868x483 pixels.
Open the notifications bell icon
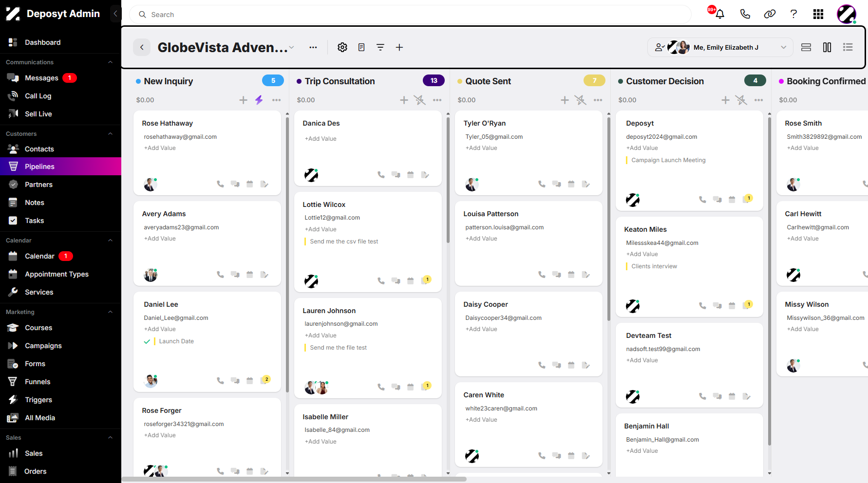(719, 14)
